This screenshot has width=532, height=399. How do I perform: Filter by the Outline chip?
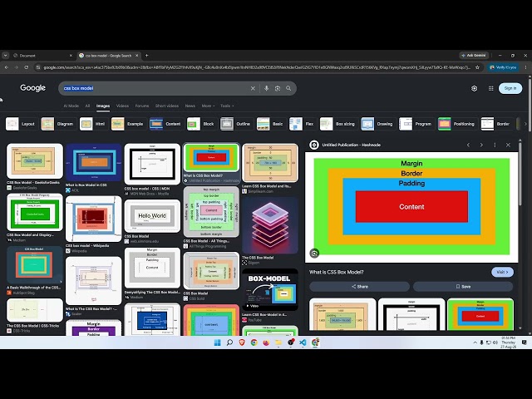[235, 124]
